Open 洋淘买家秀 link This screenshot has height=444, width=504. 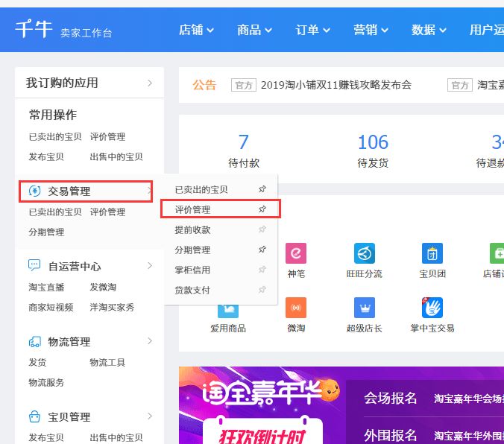(112, 307)
